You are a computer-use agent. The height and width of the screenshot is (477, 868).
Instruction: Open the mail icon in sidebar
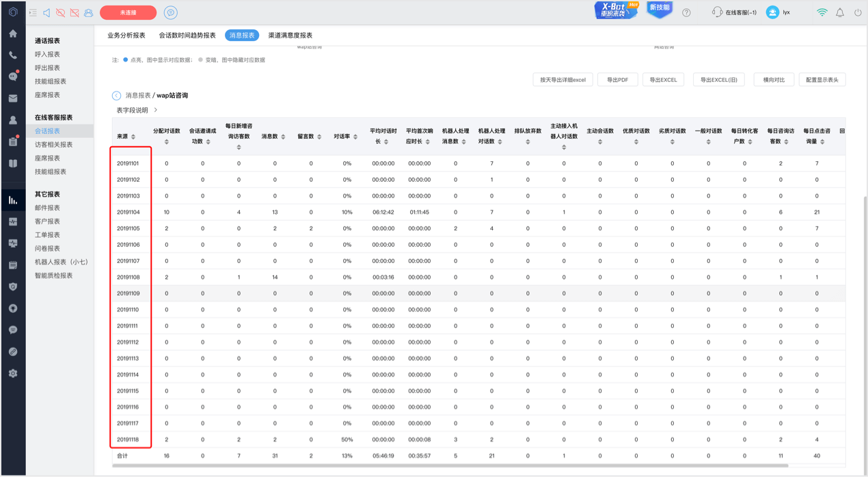13,98
